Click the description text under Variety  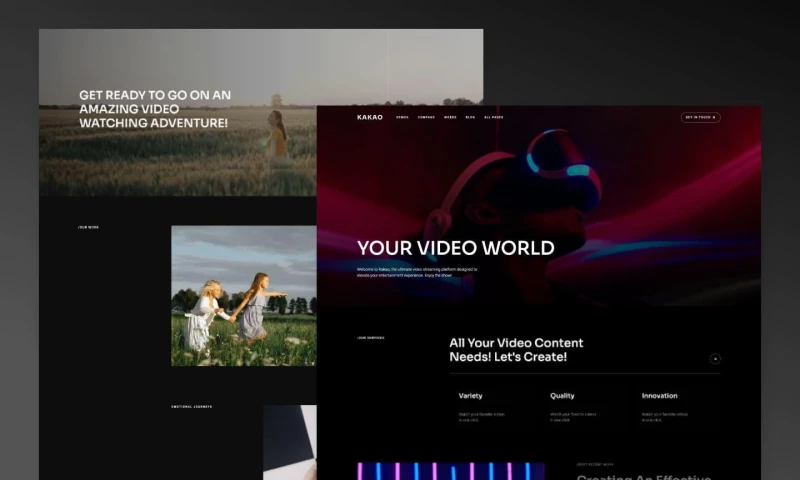click(x=481, y=417)
